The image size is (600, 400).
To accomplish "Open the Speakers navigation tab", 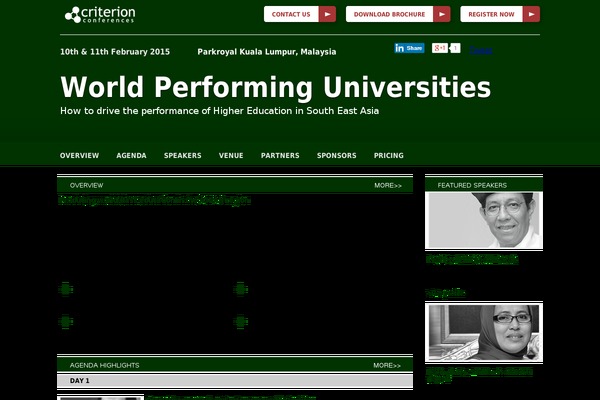I will tap(183, 155).
